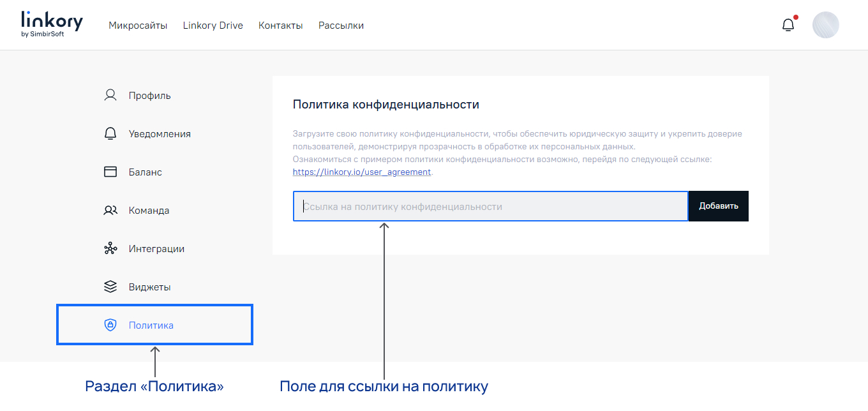The width and height of the screenshot is (868, 411).
Task: Click the shield icon in Политика section
Action: (x=109, y=324)
